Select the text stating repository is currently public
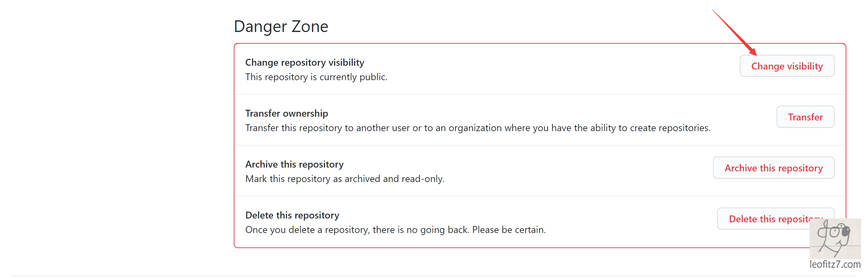This screenshot has width=868, height=277. coord(316,77)
